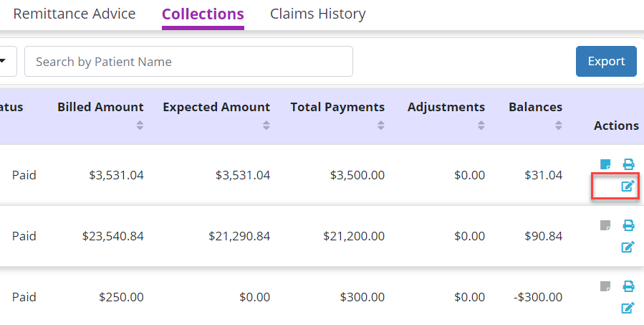
Task: Edit the claim with $90.84 balance
Action: click(x=628, y=248)
